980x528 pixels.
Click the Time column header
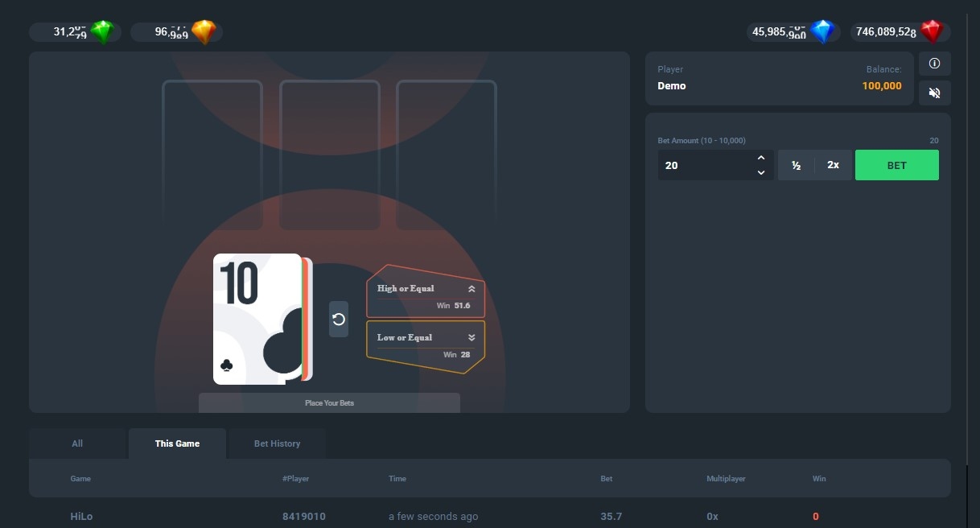click(397, 479)
